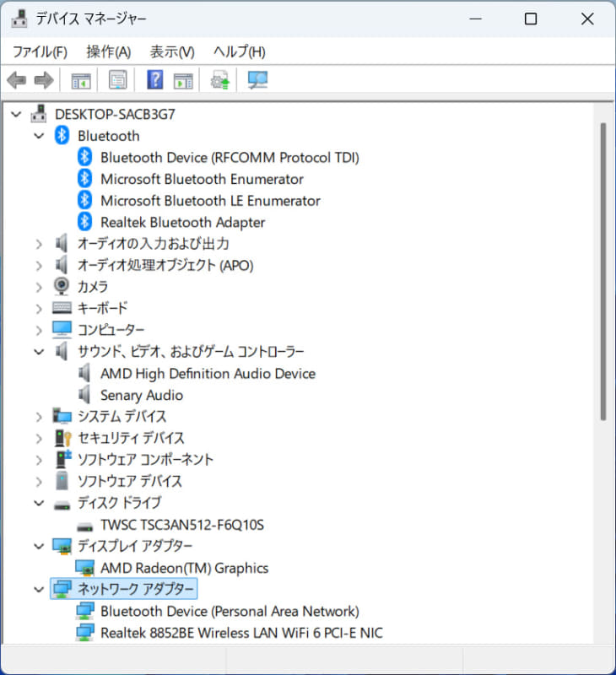Collapse サウンド、ビデオ、およびゲーム コントローラー category
This screenshot has height=675, width=616.
click(x=39, y=352)
